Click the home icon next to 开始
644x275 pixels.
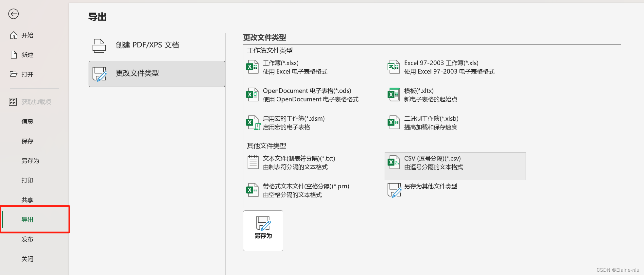click(x=13, y=35)
